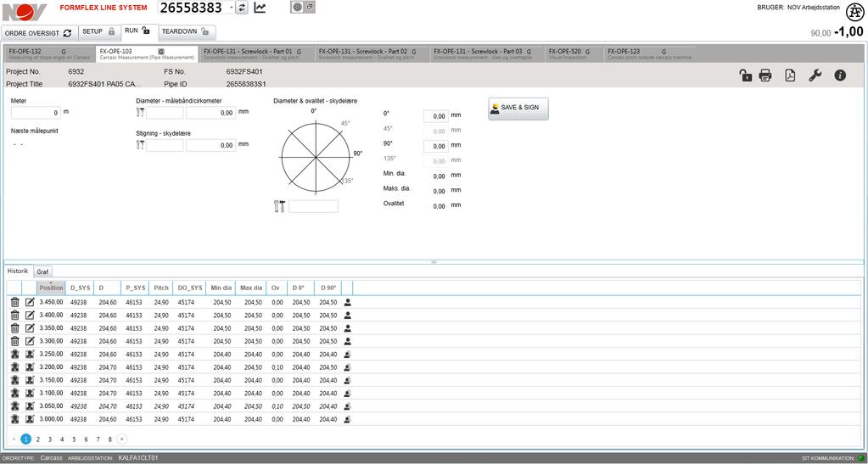Switch to the Graf tab
The width and height of the screenshot is (868, 464).
pyautogui.click(x=42, y=271)
